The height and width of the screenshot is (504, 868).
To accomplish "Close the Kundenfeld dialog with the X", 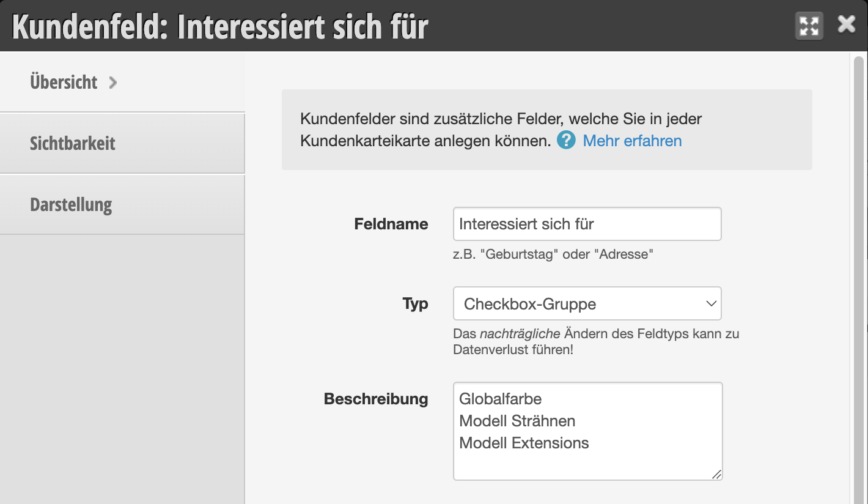I will (x=847, y=24).
